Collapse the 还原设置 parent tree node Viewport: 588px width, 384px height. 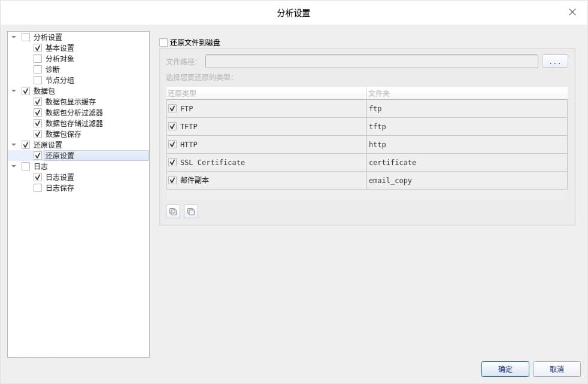coord(14,145)
